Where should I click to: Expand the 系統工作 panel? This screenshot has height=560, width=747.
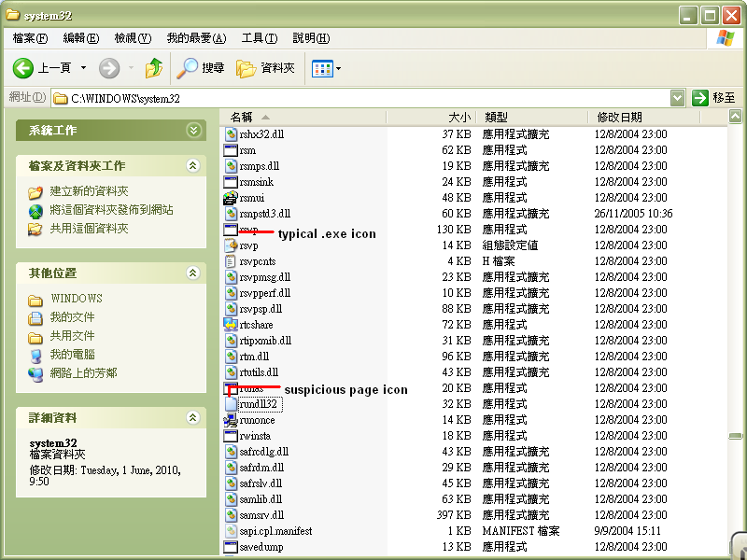[x=193, y=130]
